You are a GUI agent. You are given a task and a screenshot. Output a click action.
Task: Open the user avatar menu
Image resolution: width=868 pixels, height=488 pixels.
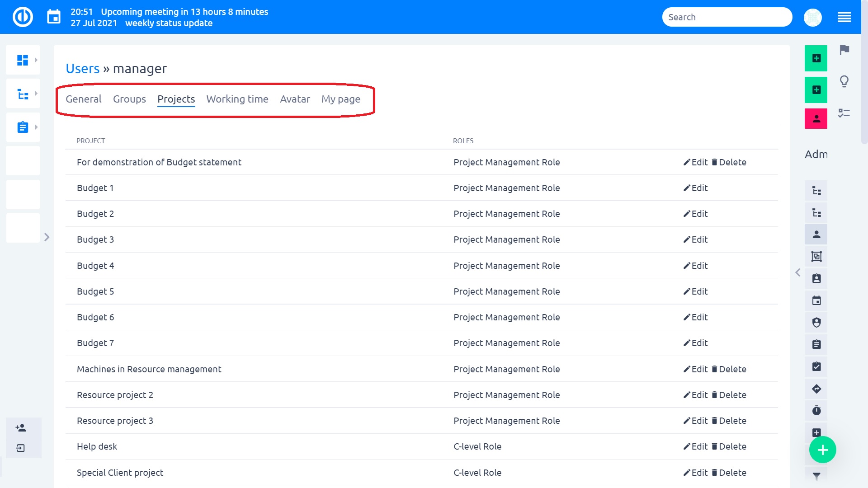coord(812,17)
